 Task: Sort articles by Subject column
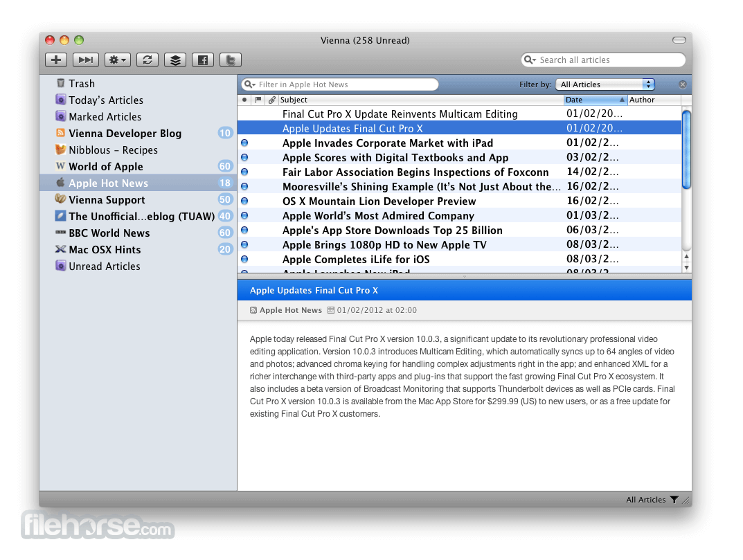[x=421, y=100]
